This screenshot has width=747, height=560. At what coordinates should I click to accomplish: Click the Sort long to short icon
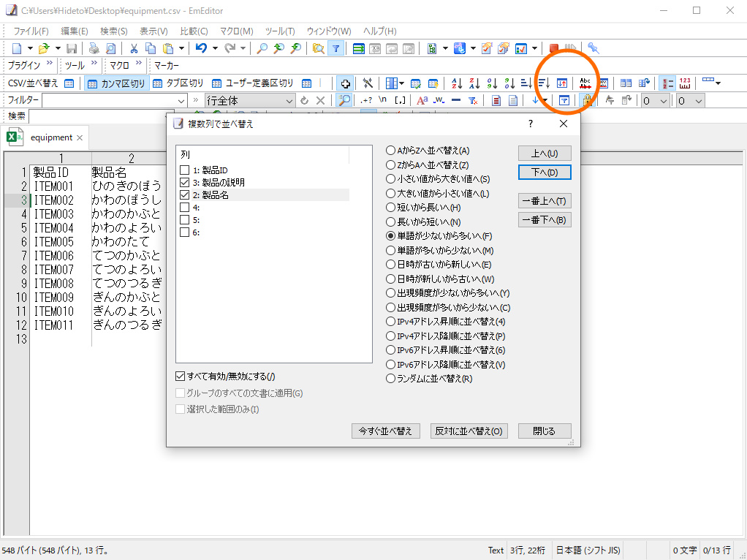544,83
